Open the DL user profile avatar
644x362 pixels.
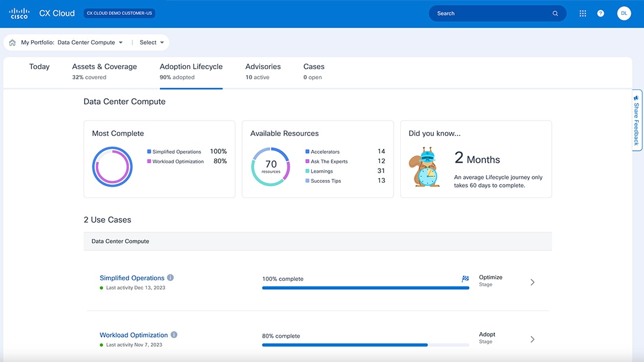pos(623,13)
